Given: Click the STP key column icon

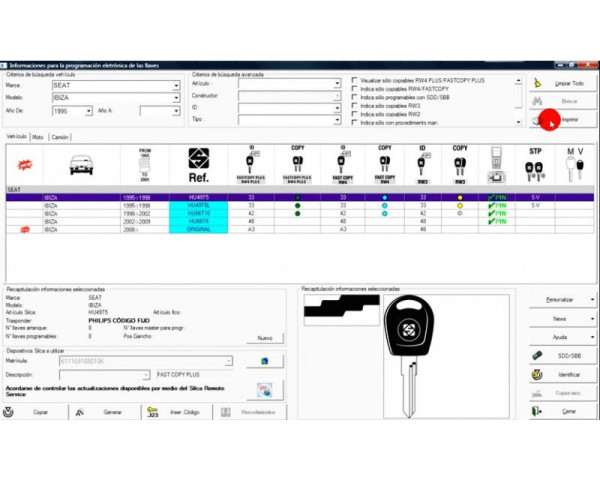Looking at the screenshot, I should pyautogui.click(x=534, y=164).
